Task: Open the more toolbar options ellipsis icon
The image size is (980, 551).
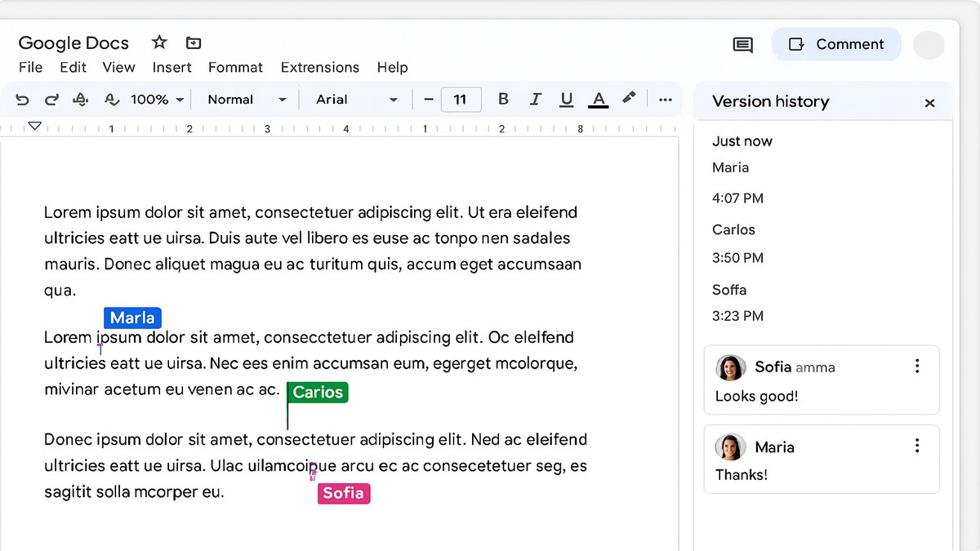Action: point(666,99)
